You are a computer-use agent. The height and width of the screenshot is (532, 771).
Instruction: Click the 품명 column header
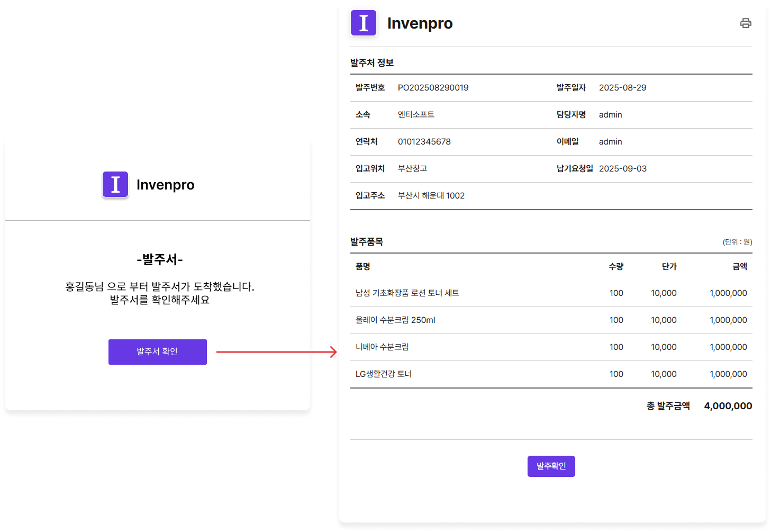(363, 266)
